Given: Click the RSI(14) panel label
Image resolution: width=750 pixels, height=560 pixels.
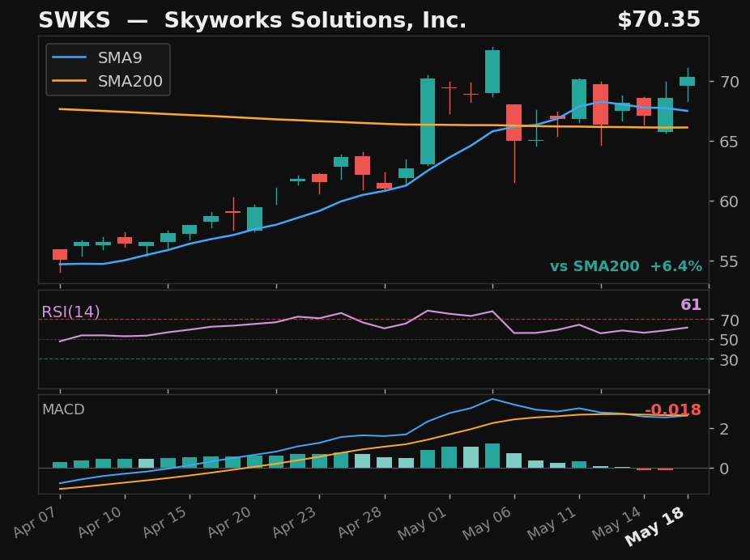Looking at the screenshot, I should (70, 312).
